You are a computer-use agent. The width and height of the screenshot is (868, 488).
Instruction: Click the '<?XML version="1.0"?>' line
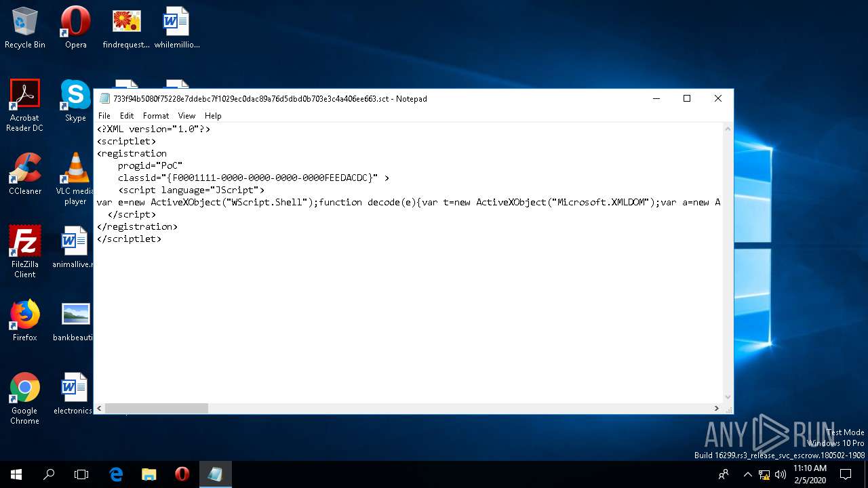point(153,129)
